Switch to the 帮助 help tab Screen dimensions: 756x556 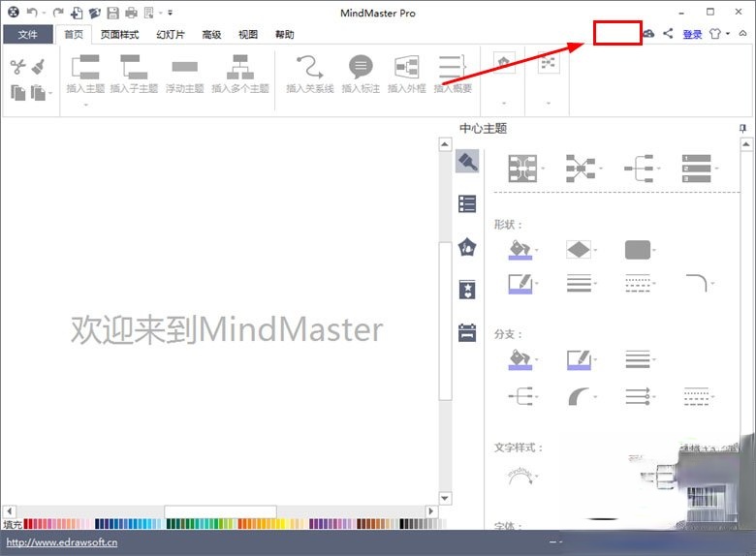(284, 34)
